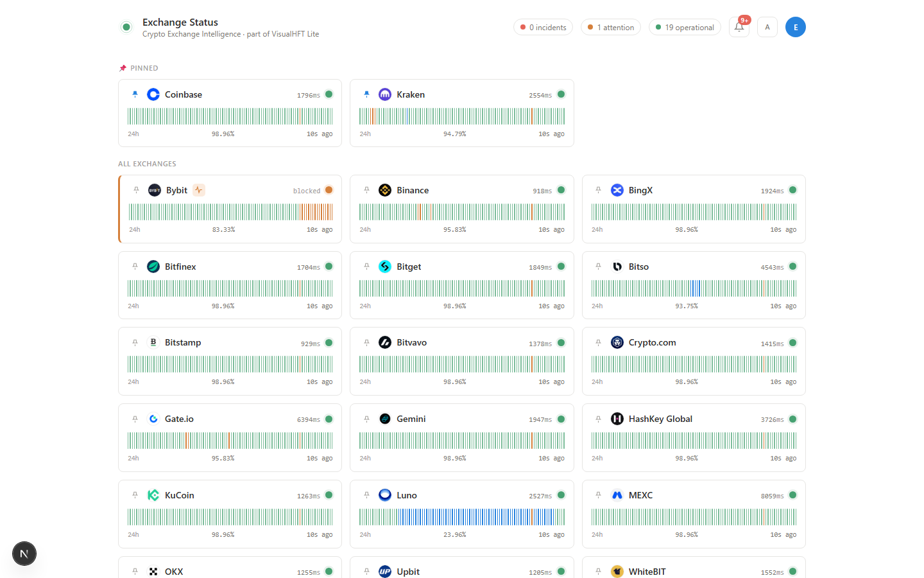Click the Coinbase logo icon
Image resolution: width=924 pixels, height=578 pixels.
click(153, 94)
